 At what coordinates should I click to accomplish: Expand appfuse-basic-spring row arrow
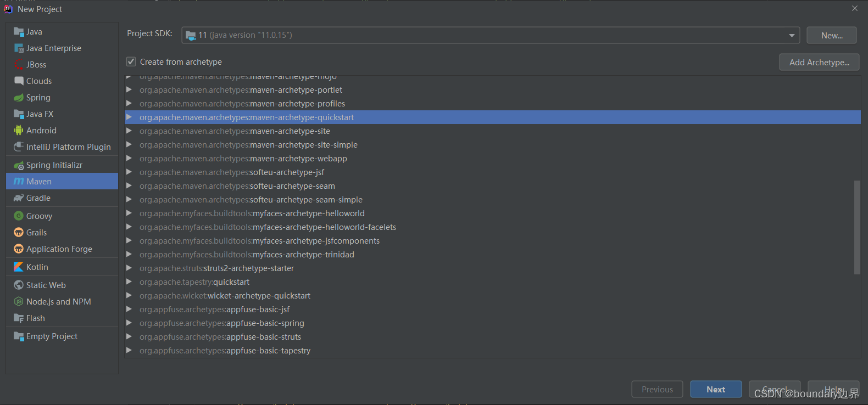point(129,323)
